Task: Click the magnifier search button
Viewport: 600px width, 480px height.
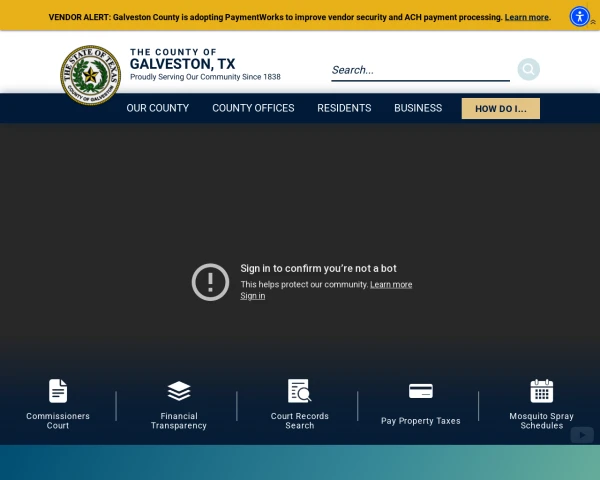Action: click(528, 69)
